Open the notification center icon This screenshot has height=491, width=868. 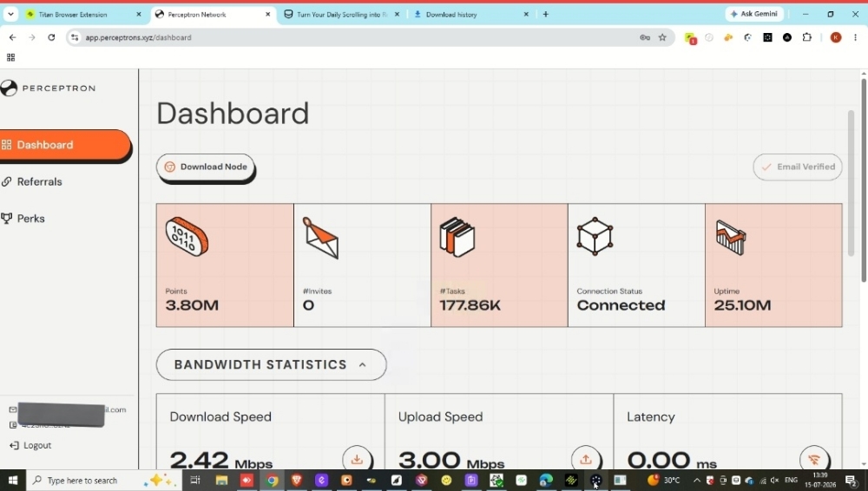coord(852,480)
